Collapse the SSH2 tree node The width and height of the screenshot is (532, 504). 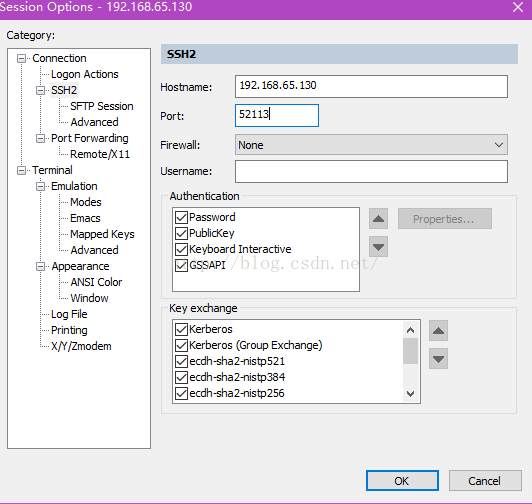(x=40, y=91)
